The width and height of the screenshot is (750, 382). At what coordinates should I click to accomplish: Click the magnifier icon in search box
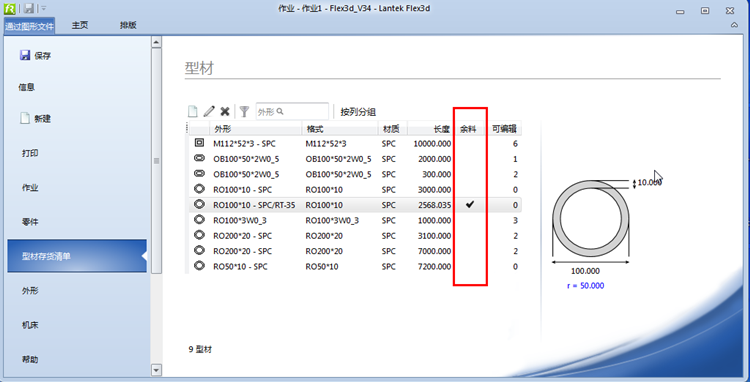(x=280, y=111)
